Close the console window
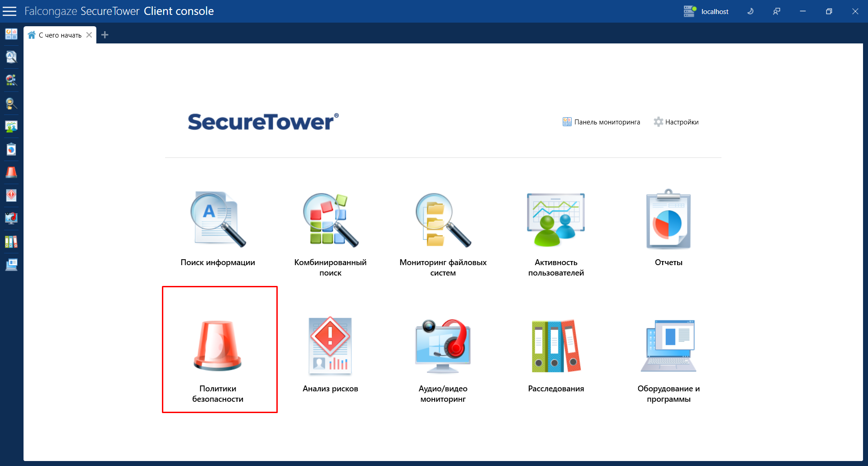This screenshot has height=466, width=868. click(x=855, y=11)
